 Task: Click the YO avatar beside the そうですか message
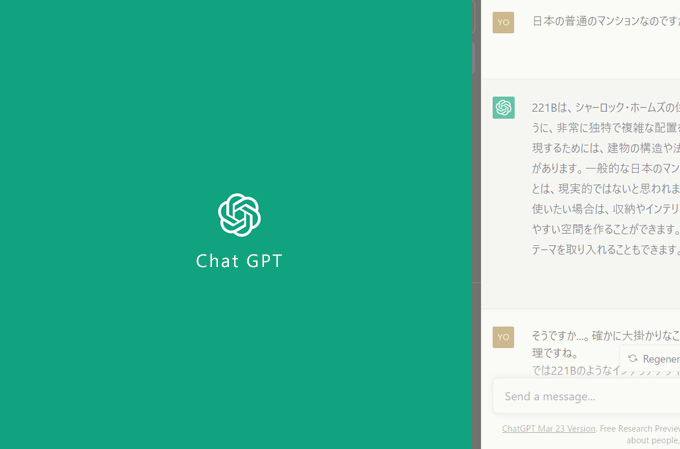point(503,337)
